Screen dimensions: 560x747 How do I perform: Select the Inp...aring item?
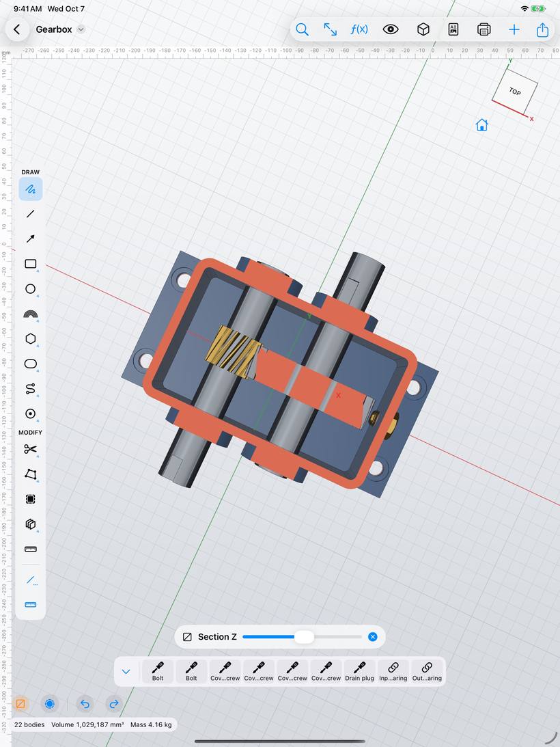click(x=393, y=672)
